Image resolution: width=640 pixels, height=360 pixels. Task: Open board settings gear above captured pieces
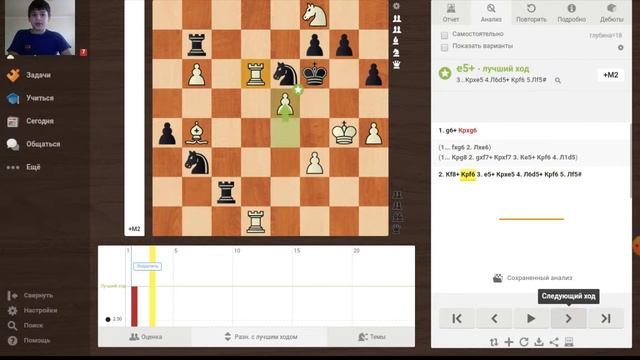[396, 6]
